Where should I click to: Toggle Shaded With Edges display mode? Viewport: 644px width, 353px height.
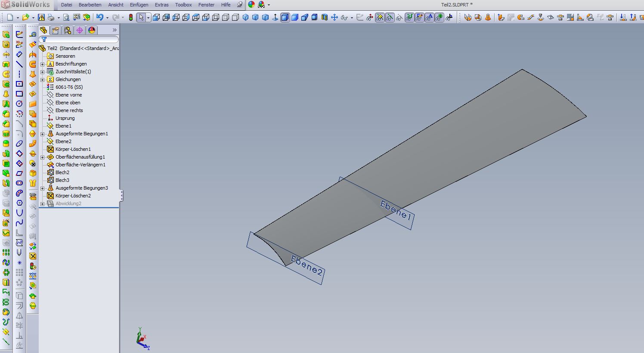pos(285,17)
